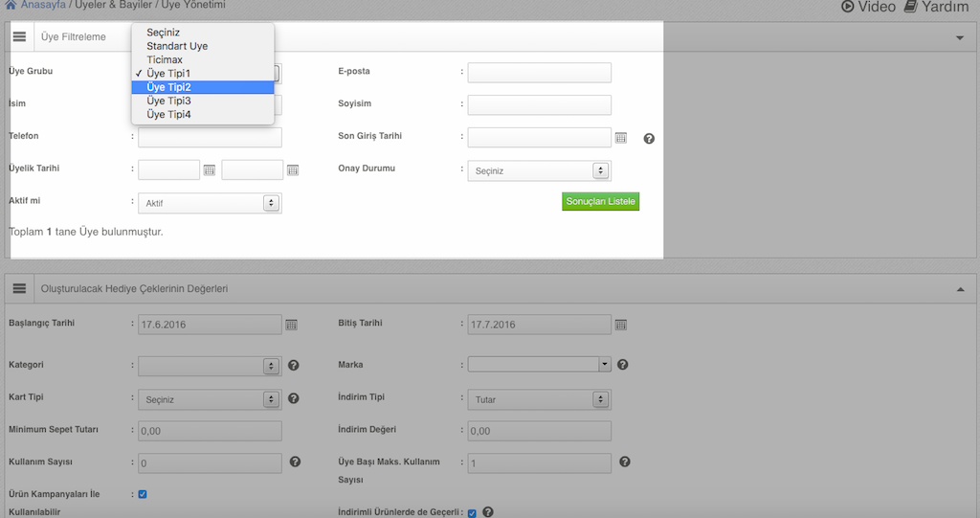Screen dimensions: 980x518
Task: Open the Aktif mi dropdown
Action: pyautogui.click(x=210, y=204)
